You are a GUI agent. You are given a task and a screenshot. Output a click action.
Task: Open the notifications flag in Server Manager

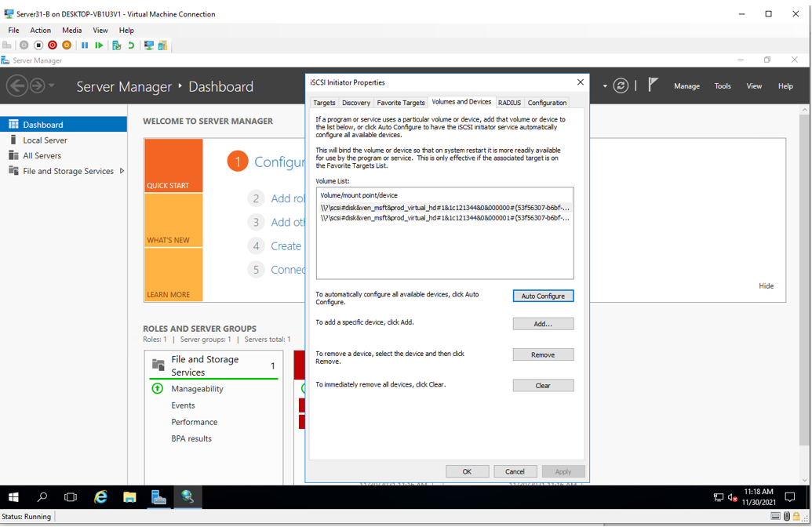click(653, 85)
